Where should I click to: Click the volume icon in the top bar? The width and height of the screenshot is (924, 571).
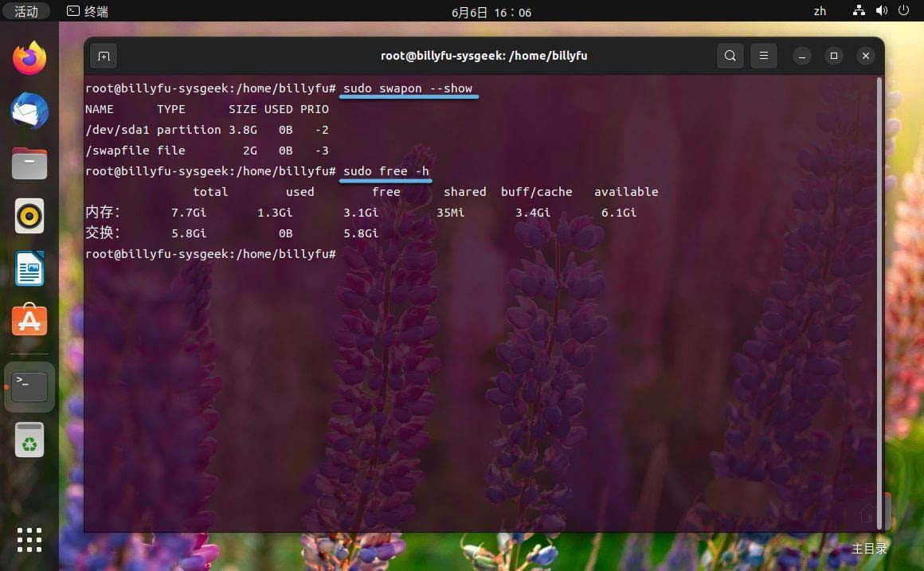click(x=881, y=11)
